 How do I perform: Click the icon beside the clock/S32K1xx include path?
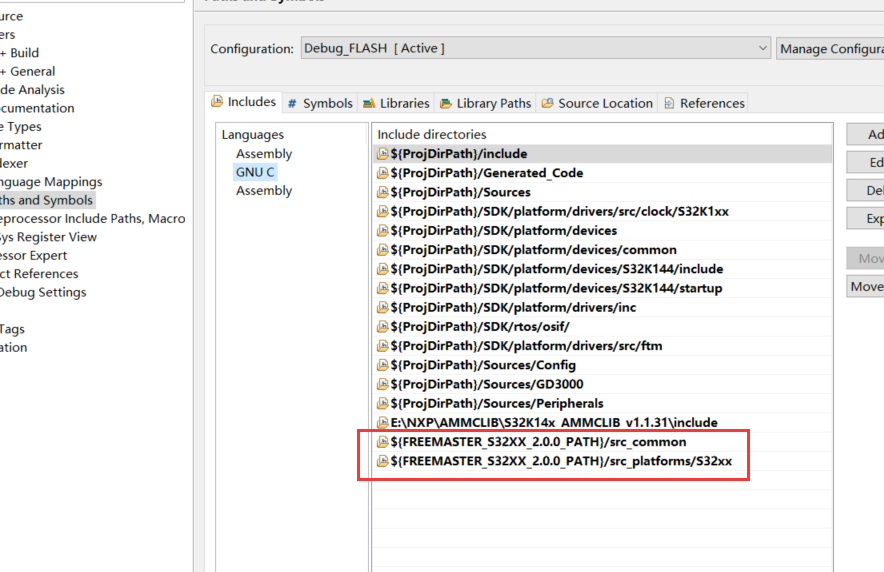click(x=382, y=211)
